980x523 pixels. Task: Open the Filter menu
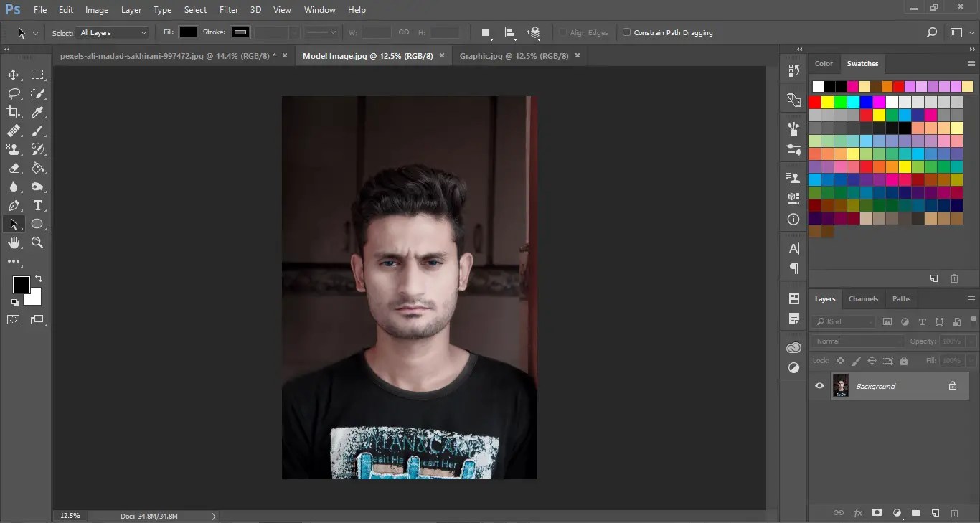tap(229, 10)
